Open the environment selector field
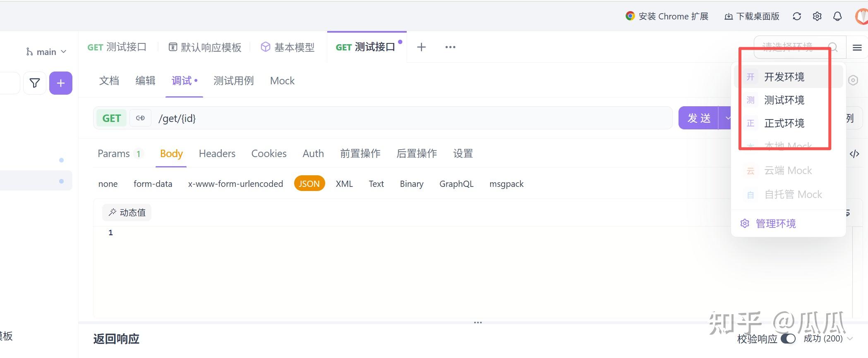This screenshot has height=358, width=868. [x=799, y=47]
